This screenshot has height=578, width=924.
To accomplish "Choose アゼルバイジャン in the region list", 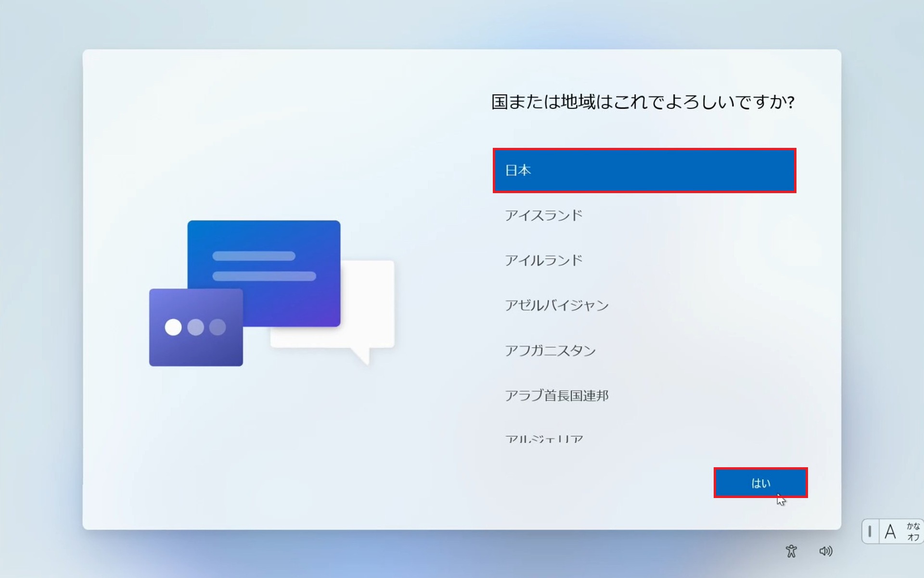I will click(x=556, y=305).
